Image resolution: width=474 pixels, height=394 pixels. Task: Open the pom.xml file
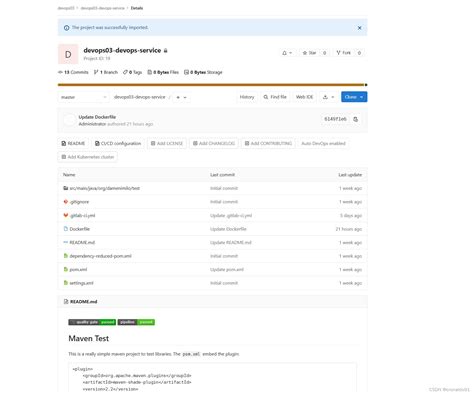(x=78, y=270)
